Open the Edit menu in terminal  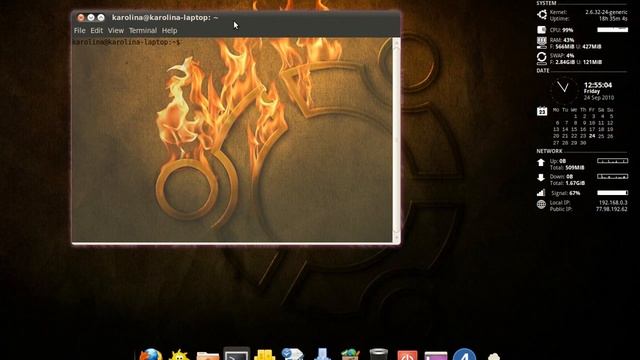97,31
